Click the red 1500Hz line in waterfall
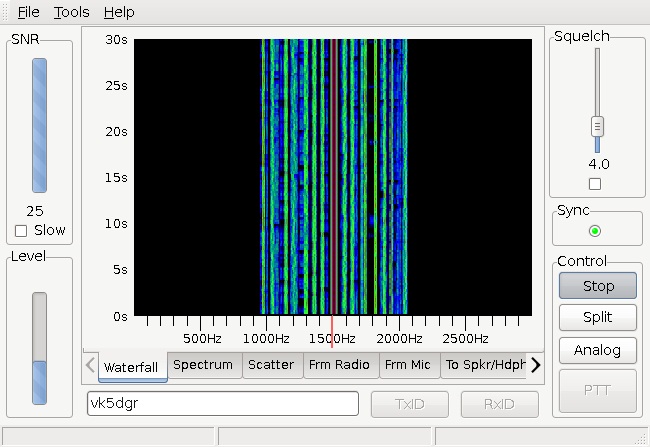Screen dimensions: 650x447 click(x=334, y=177)
